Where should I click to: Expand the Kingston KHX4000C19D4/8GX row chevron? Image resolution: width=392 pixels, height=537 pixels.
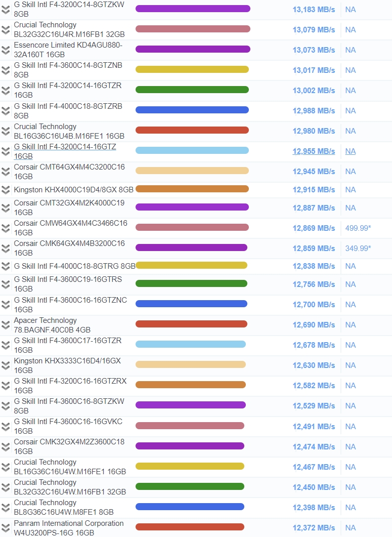tap(6, 189)
